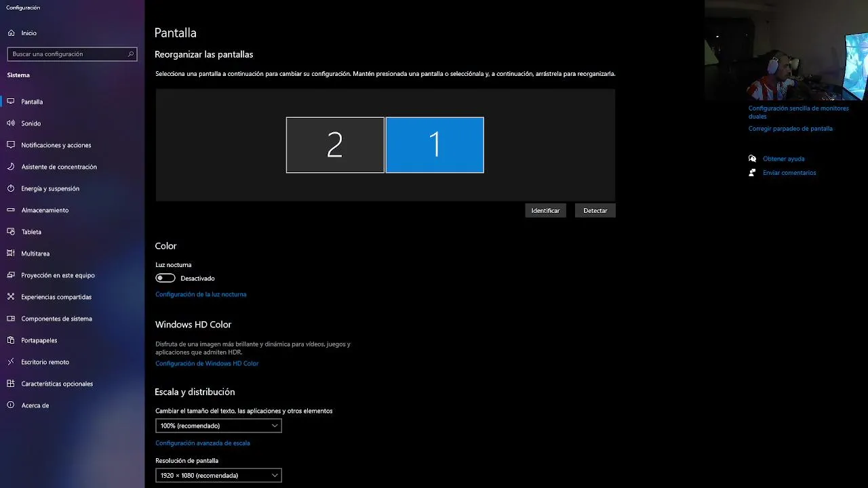
Task: Click Componentes de sistema label
Action: [56, 319]
